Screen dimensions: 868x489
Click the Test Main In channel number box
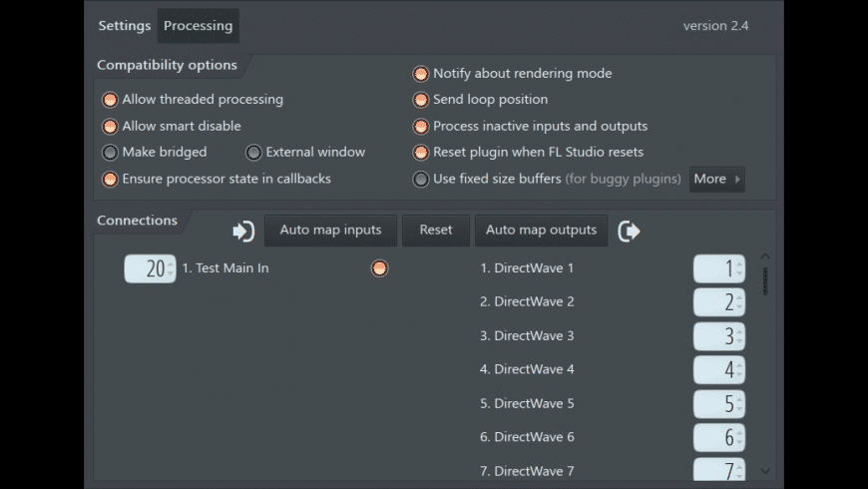click(x=150, y=268)
